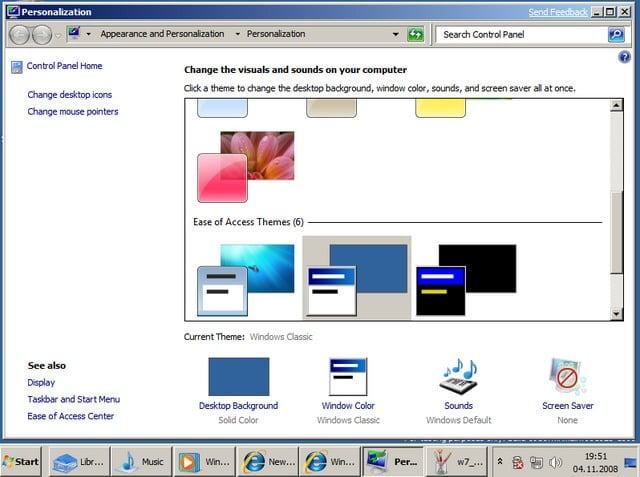Focus the Search Control Panel field
The width and height of the screenshot is (640, 477).
point(521,35)
